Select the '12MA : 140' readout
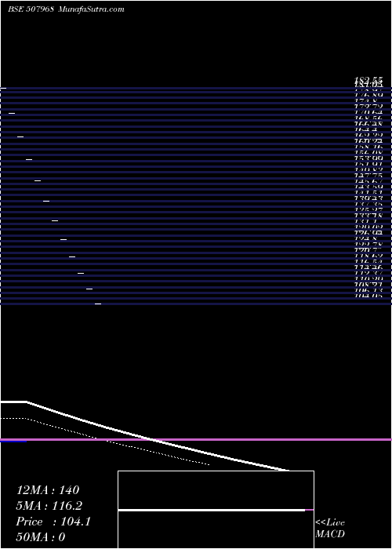This screenshot has width=392, height=549. pyautogui.click(x=48, y=490)
